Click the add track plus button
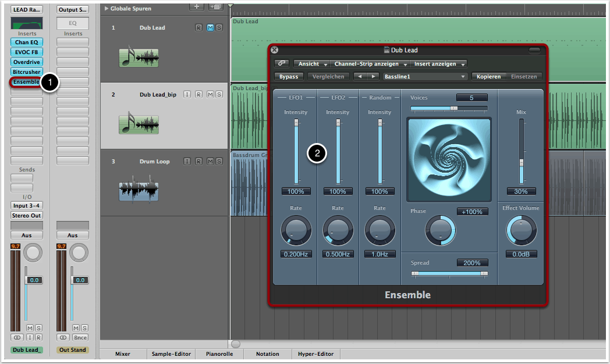Viewport: 610px width, 364px height. (x=197, y=7)
